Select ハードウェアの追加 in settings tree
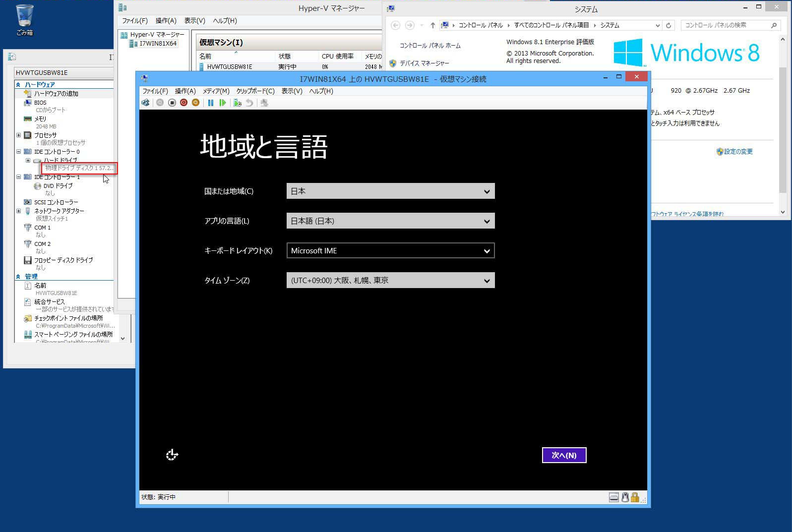Image resolution: width=792 pixels, height=532 pixels. coord(56,93)
